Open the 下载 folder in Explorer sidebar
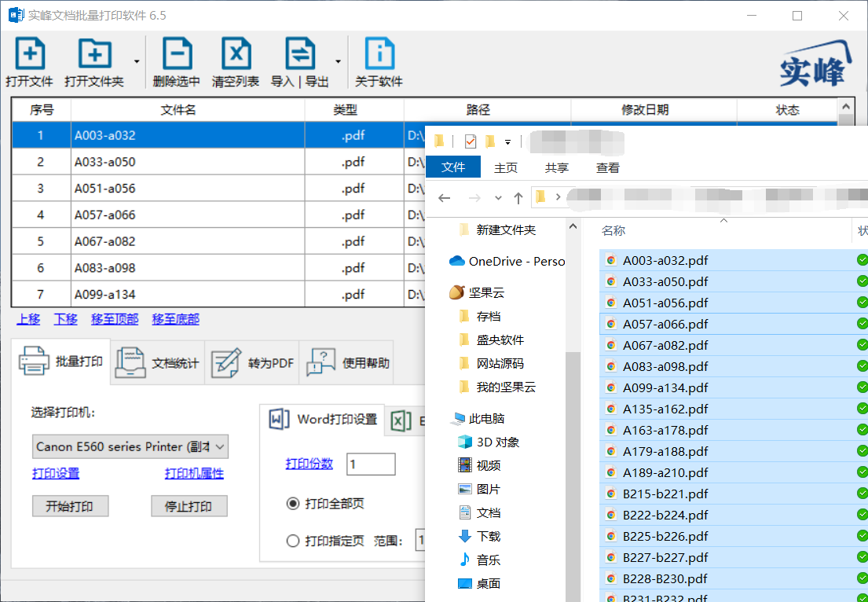868x602 pixels. click(x=479, y=536)
